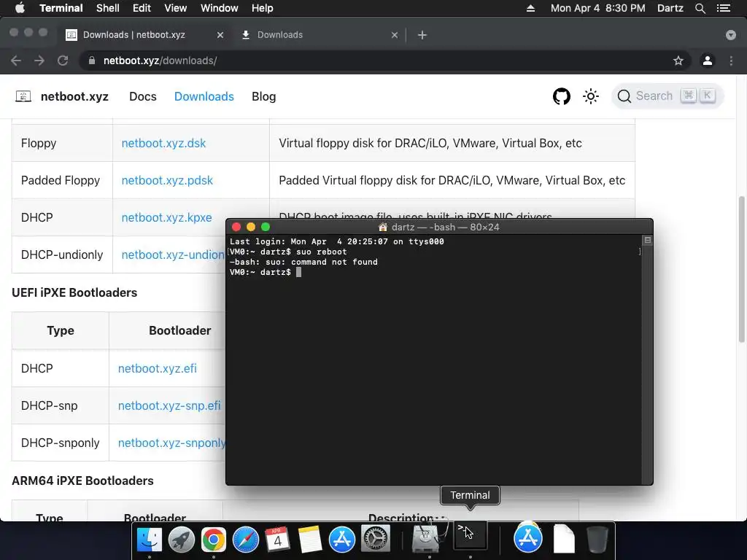Close the Downloads | netboot.xyz tab

pyautogui.click(x=220, y=35)
